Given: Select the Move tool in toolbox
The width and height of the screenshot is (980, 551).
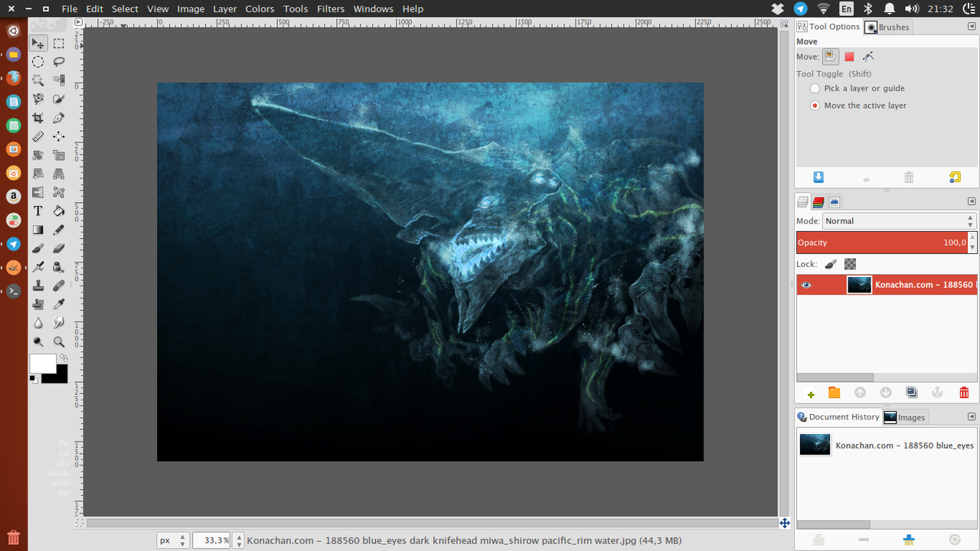Looking at the screenshot, I should [x=38, y=44].
